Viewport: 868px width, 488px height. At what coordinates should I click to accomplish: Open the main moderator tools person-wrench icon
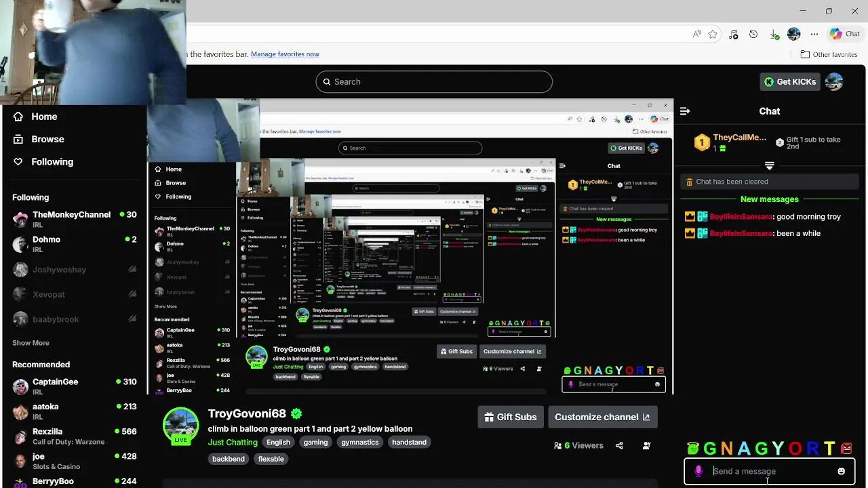(x=646, y=446)
